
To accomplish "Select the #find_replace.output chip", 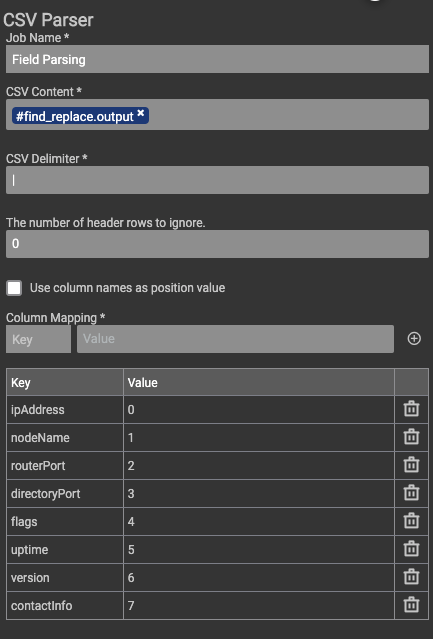I will (x=75, y=116).
